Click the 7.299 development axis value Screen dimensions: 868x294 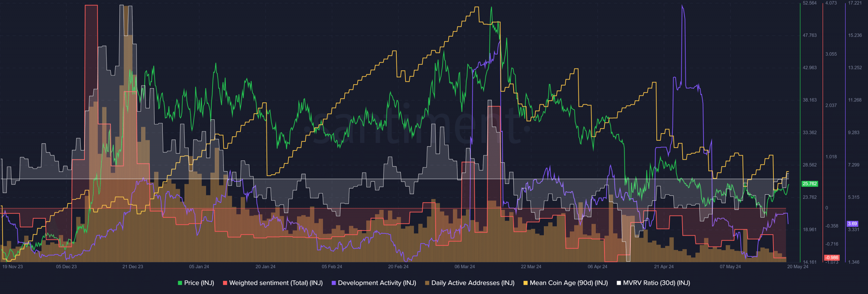tap(854, 165)
